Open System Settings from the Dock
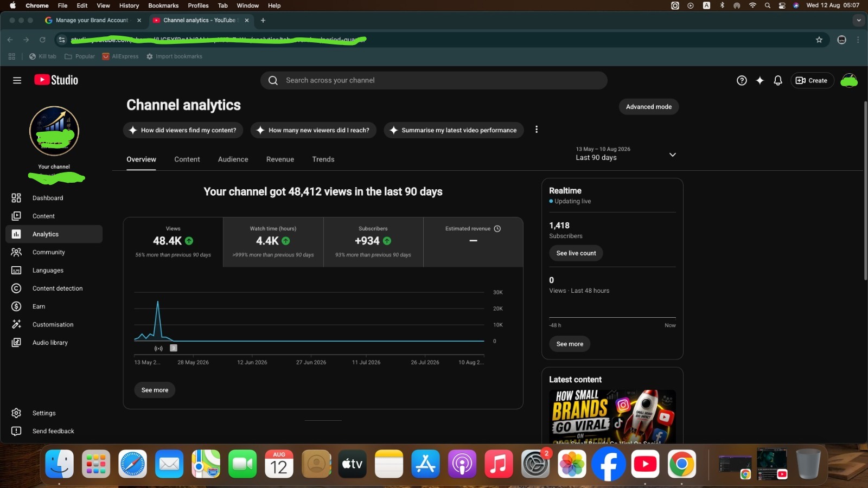 tap(535, 464)
